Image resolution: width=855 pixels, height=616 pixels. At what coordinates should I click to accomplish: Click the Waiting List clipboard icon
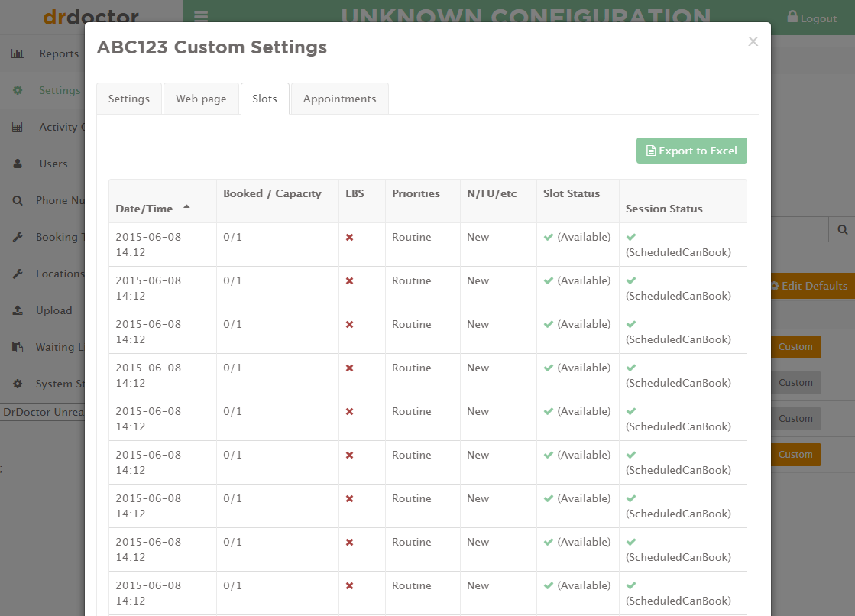tap(18, 347)
